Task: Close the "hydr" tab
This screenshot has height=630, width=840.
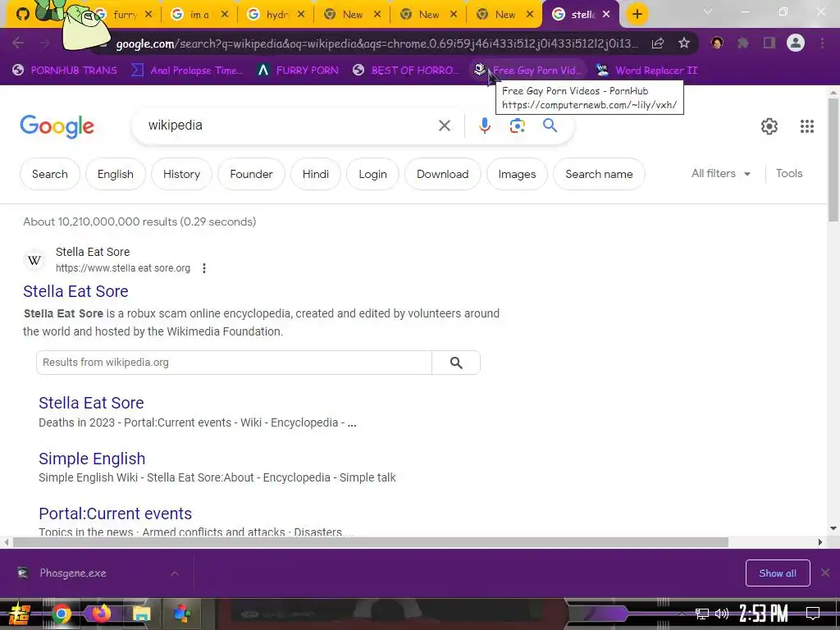Action: (x=301, y=15)
